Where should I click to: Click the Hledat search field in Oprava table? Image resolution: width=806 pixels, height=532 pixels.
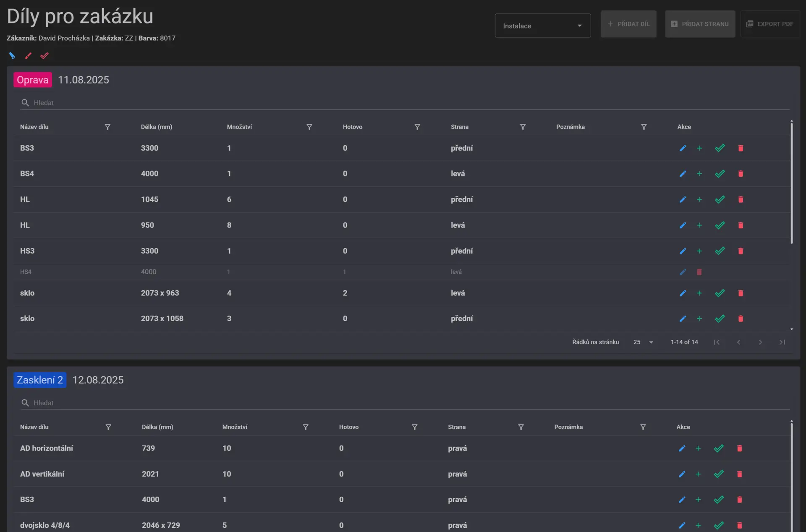(x=405, y=103)
